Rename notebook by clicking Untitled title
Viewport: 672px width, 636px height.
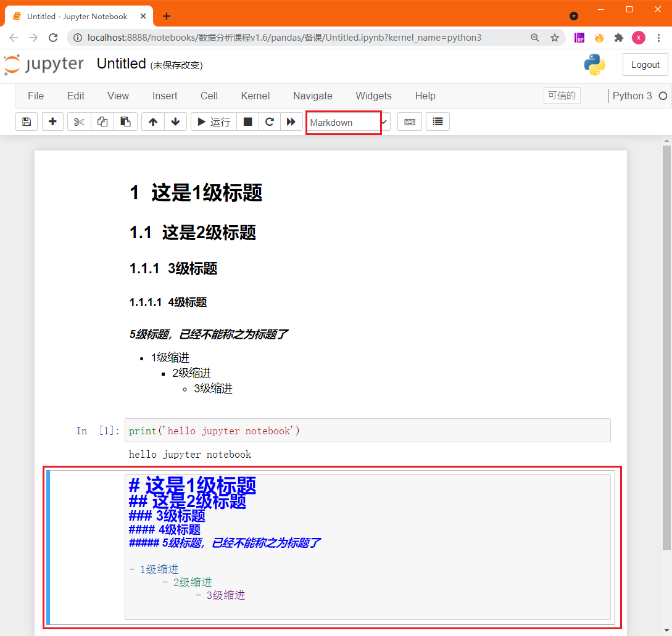(x=122, y=64)
